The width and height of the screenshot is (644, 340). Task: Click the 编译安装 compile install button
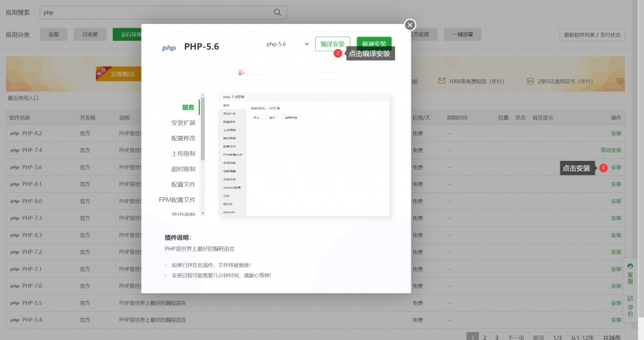(x=332, y=44)
